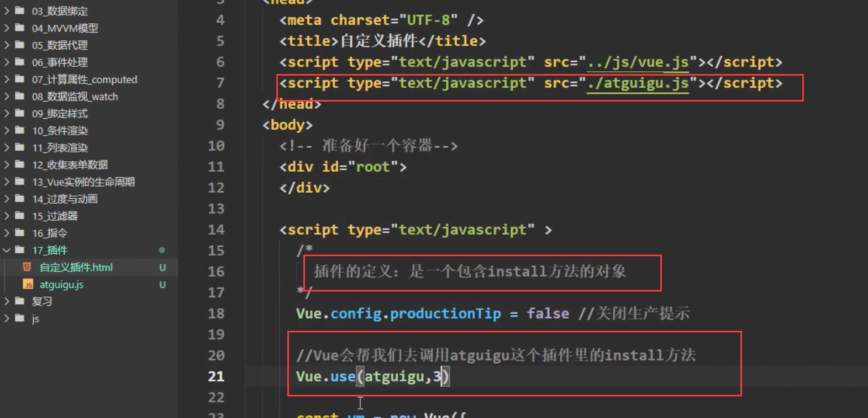Viewport: 868px width, 418px height.
Task: Click the Vue会帮我们去调用 comment on line 20
Action: pyautogui.click(x=496, y=355)
